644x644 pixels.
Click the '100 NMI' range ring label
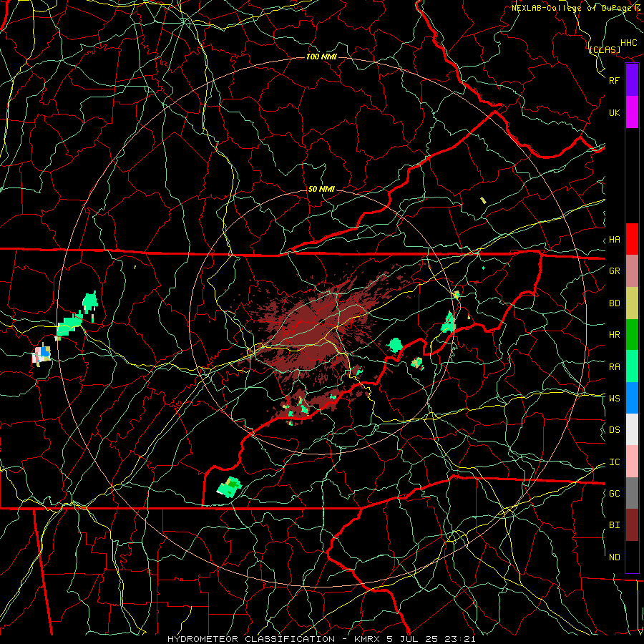coord(321,57)
